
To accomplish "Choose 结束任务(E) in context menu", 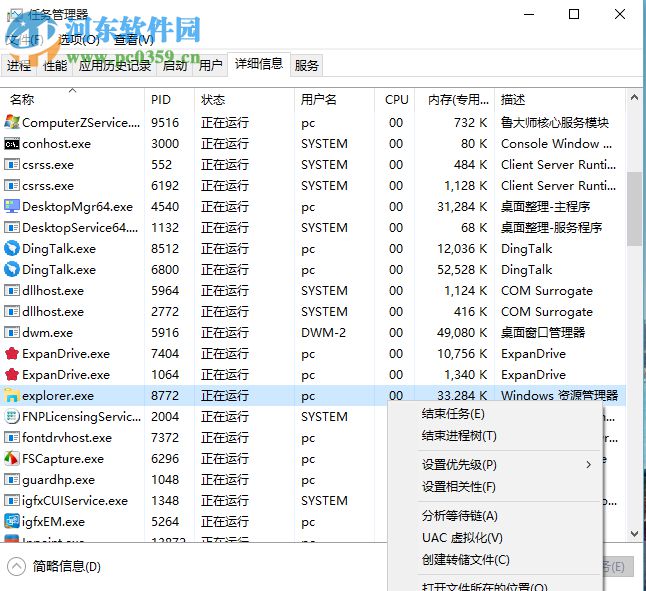I will pyautogui.click(x=453, y=413).
